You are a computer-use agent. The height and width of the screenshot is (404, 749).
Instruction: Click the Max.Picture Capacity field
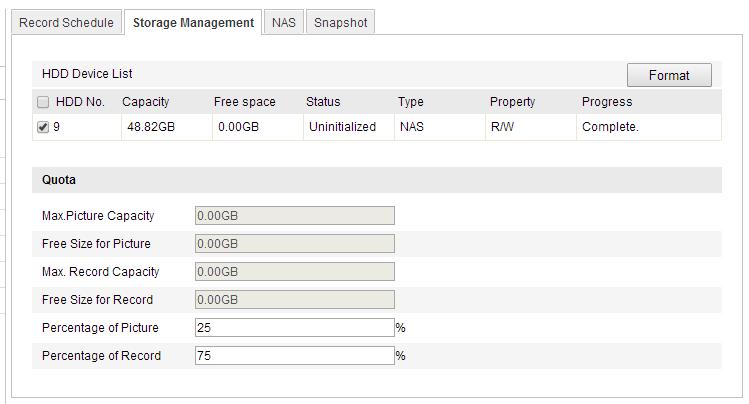click(295, 216)
